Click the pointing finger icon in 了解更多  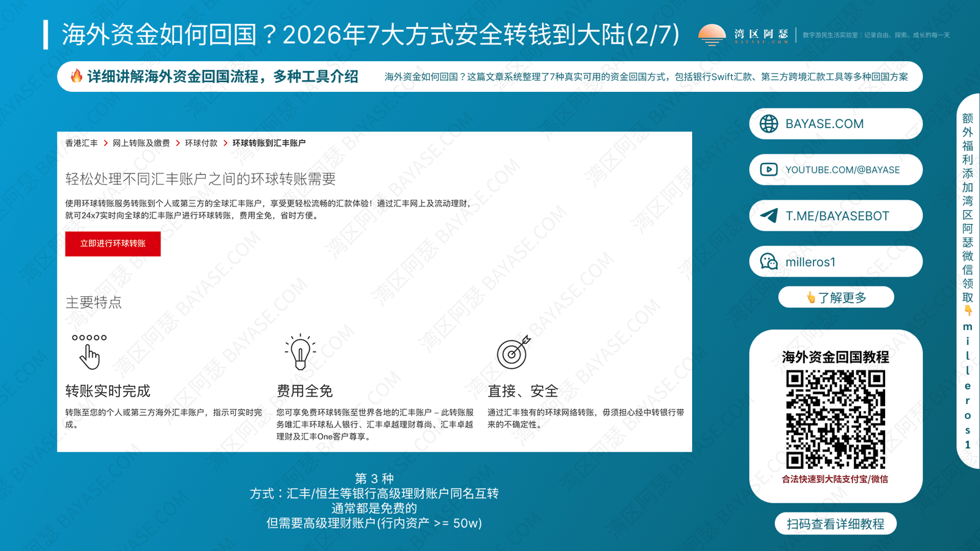tap(811, 298)
